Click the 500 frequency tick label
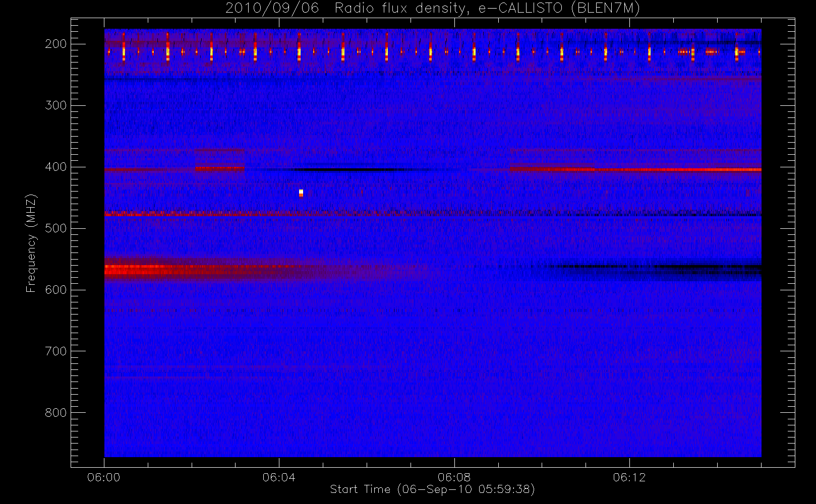816x504 pixels. (56, 228)
